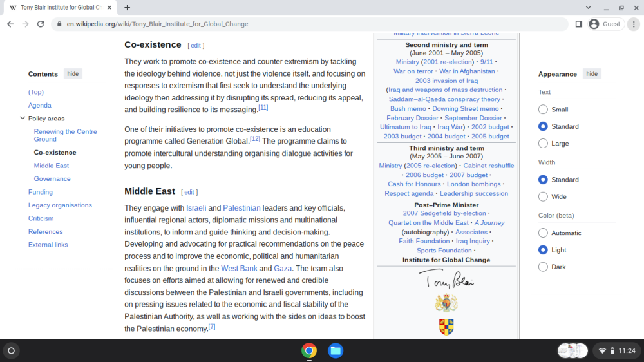Open the Faith Foundation link

pos(424,241)
